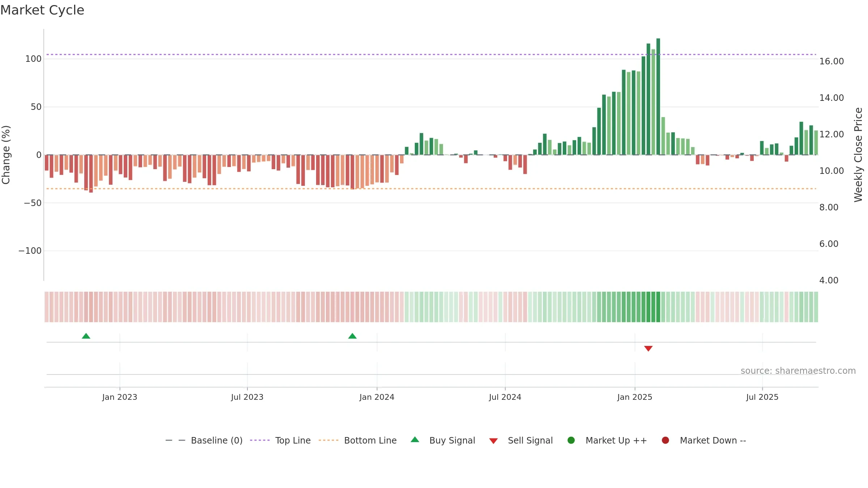Click the tallest green bar in early 2025
868x488 pixels.
658,97
